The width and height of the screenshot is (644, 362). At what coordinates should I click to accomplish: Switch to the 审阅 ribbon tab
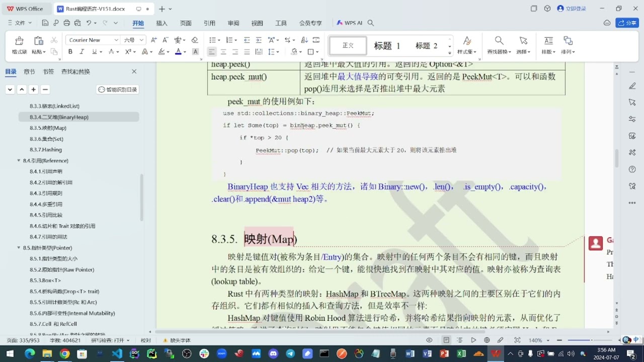(x=233, y=23)
